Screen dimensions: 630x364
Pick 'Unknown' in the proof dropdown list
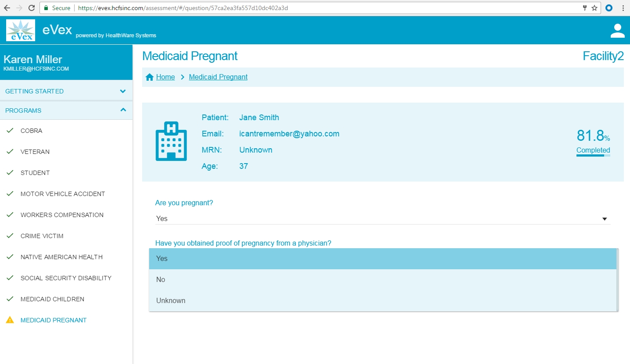[383, 301]
